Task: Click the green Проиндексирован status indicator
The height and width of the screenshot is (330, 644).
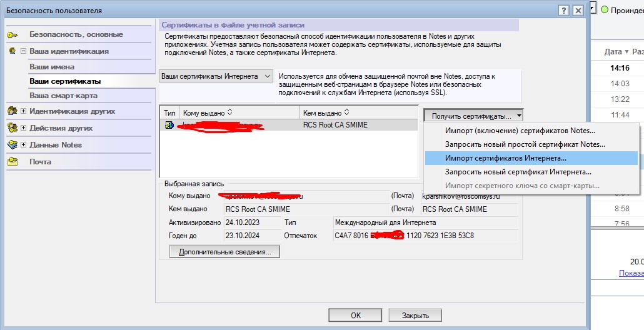Action: [604, 9]
